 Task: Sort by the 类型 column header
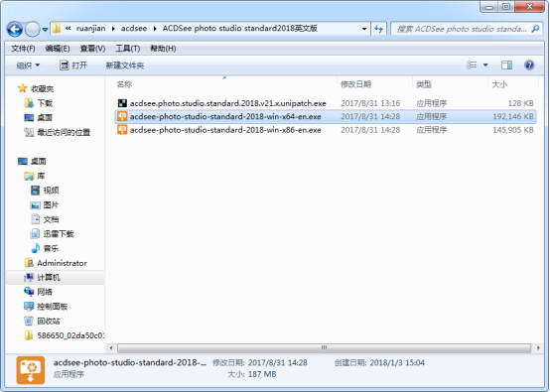point(423,84)
